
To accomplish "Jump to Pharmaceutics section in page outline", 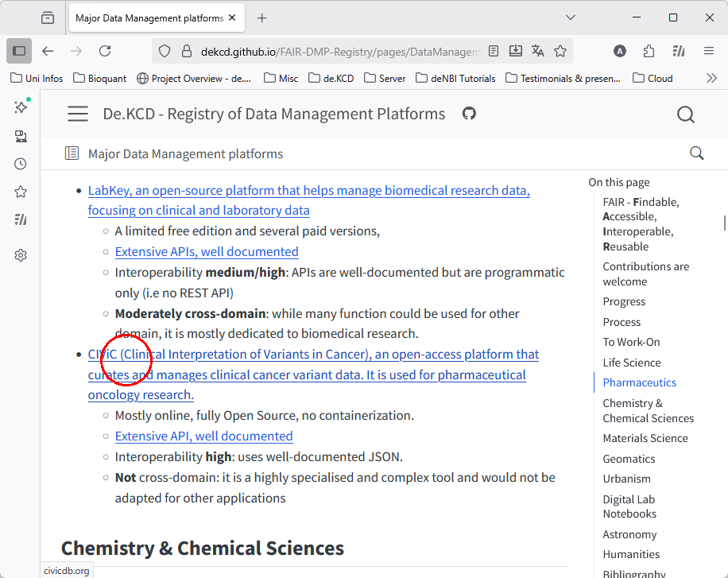I will coord(639,382).
